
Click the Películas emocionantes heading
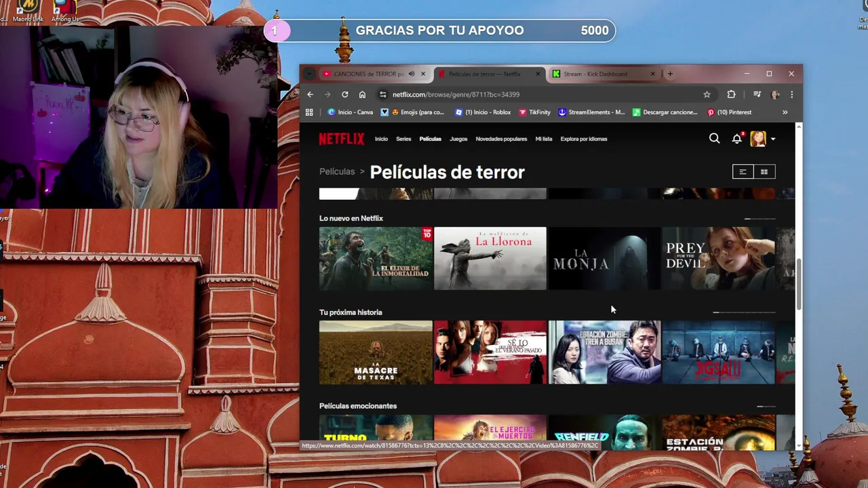pos(358,406)
